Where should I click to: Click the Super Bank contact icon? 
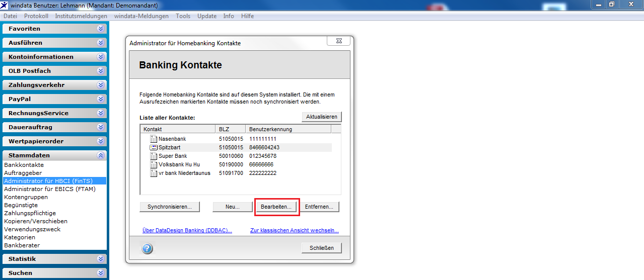pos(154,156)
